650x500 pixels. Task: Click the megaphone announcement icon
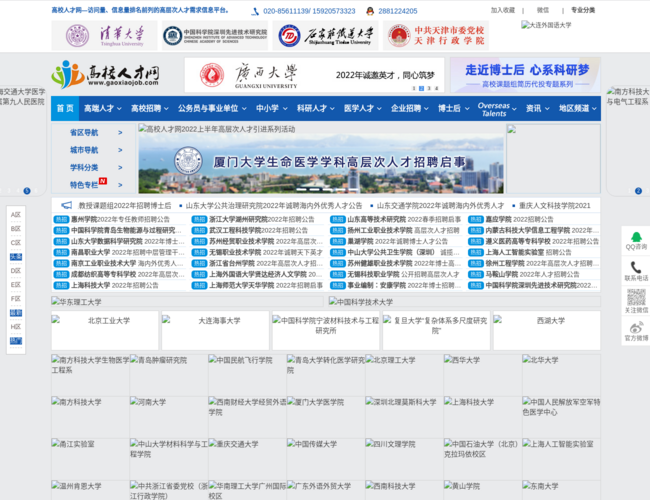[67, 205]
